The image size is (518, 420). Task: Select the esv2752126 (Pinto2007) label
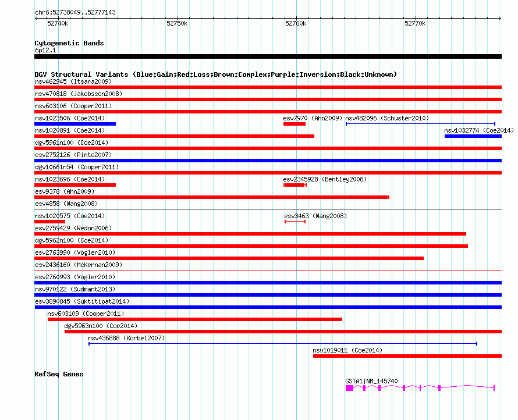(73, 155)
